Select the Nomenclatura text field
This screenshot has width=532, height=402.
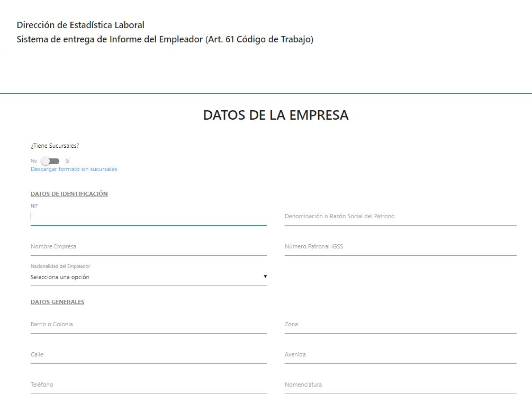point(400,385)
